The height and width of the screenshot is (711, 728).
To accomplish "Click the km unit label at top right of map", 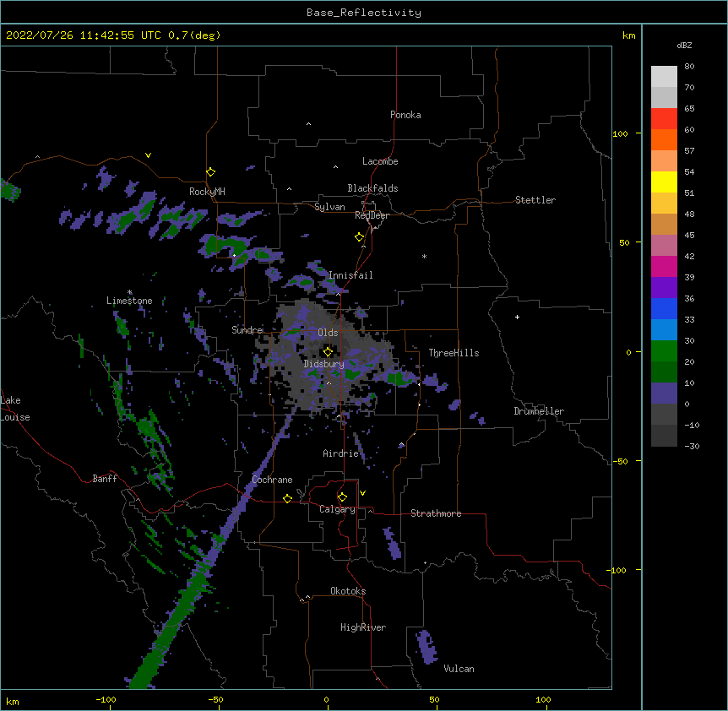I will [629, 35].
